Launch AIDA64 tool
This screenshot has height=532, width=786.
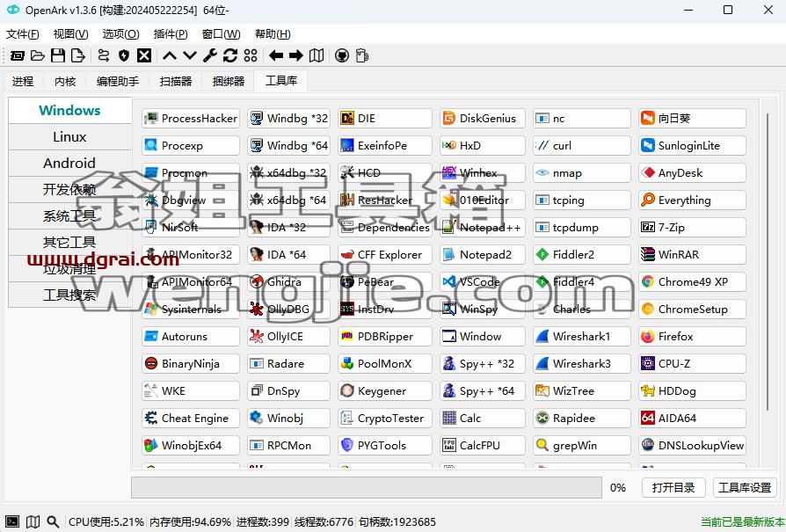(692, 419)
